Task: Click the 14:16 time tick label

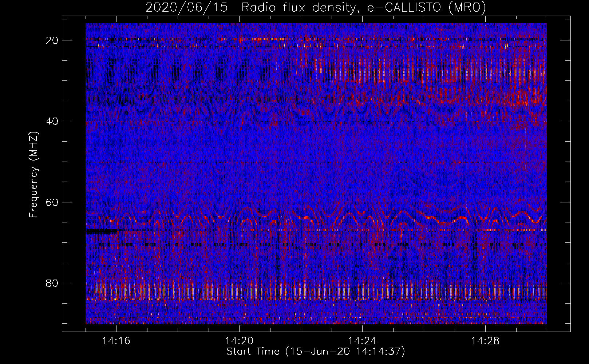Action: pos(116,341)
